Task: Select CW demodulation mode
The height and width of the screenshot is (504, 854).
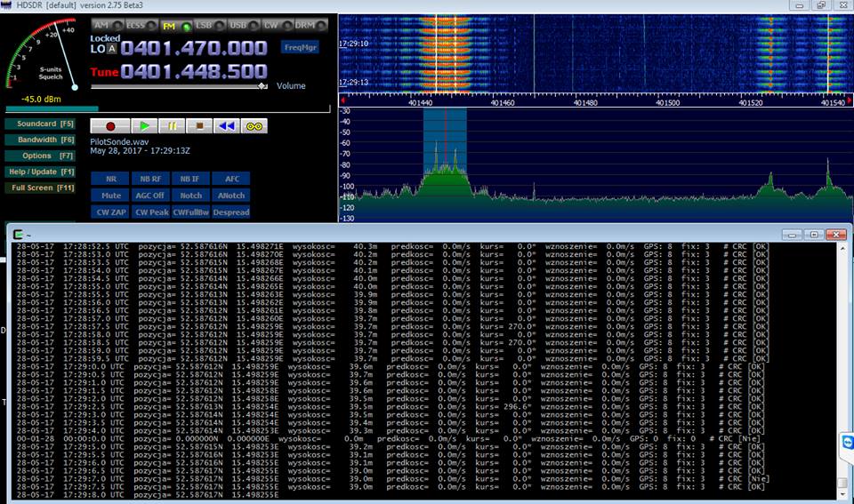Action: pos(278,25)
